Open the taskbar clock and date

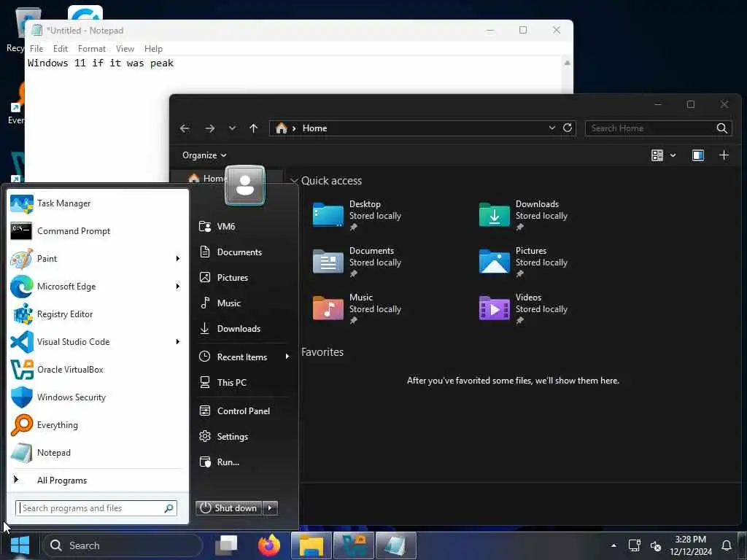click(691, 545)
